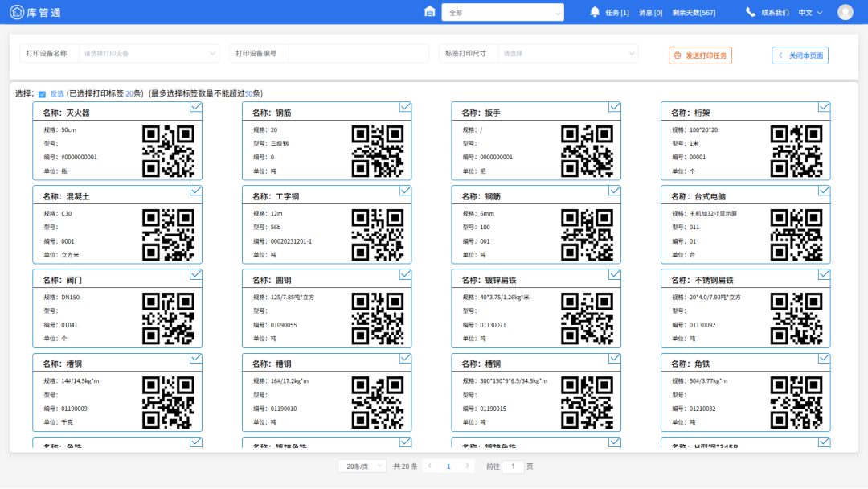The image size is (868, 489).
Task: Click QR code of 桁架 label
Action: point(796,151)
